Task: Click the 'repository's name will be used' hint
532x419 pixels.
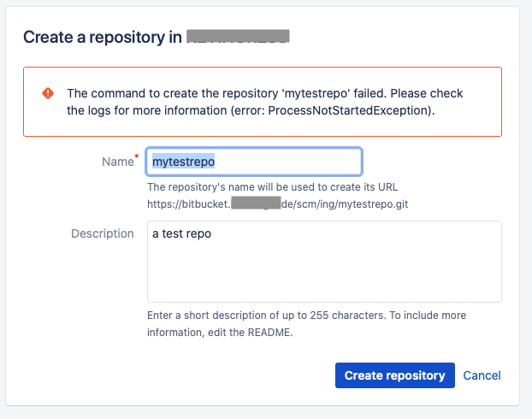Action: click(x=273, y=187)
